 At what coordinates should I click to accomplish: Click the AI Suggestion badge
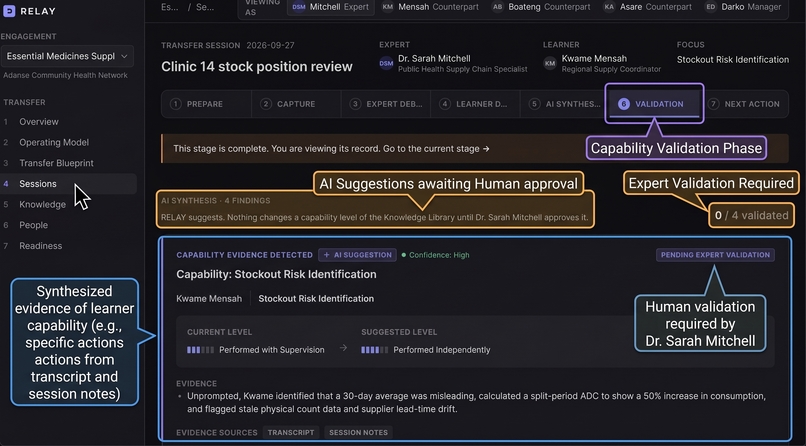pyautogui.click(x=357, y=255)
